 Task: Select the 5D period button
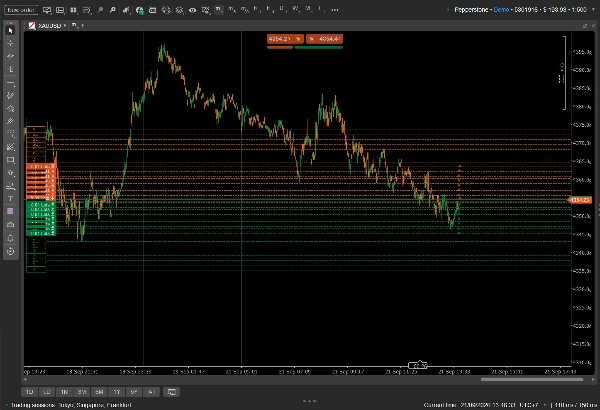tap(47, 392)
